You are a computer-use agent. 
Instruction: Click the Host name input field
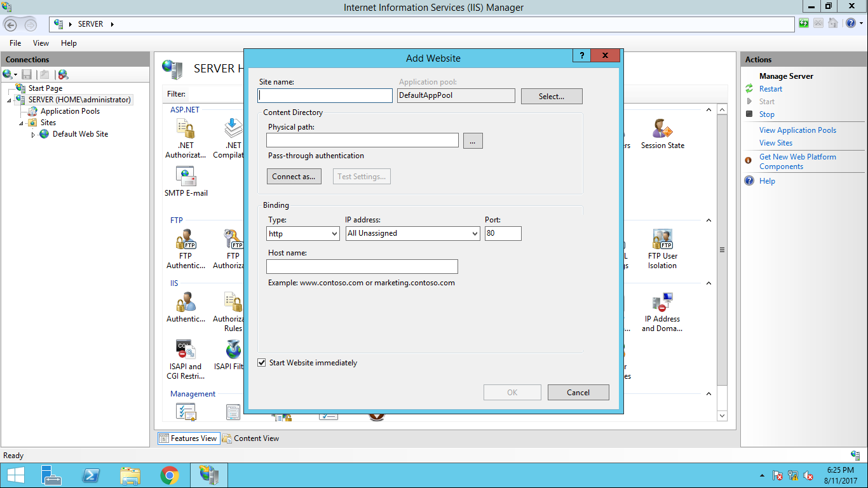362,266
